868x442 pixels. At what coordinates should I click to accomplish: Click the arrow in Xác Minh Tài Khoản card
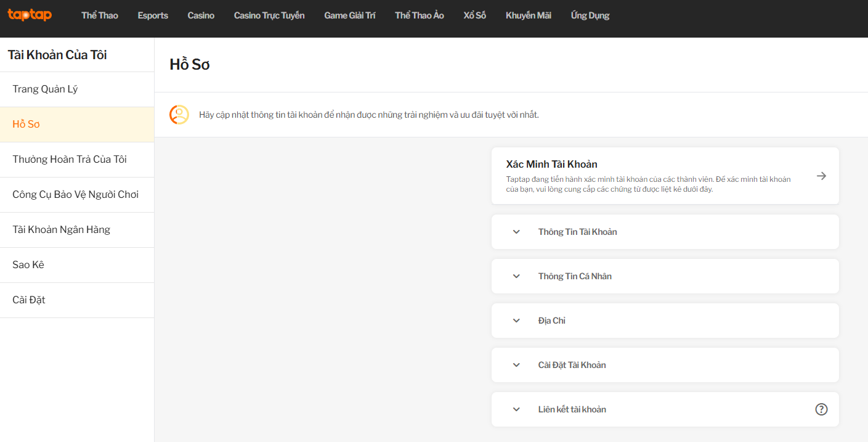pos(821,176)
